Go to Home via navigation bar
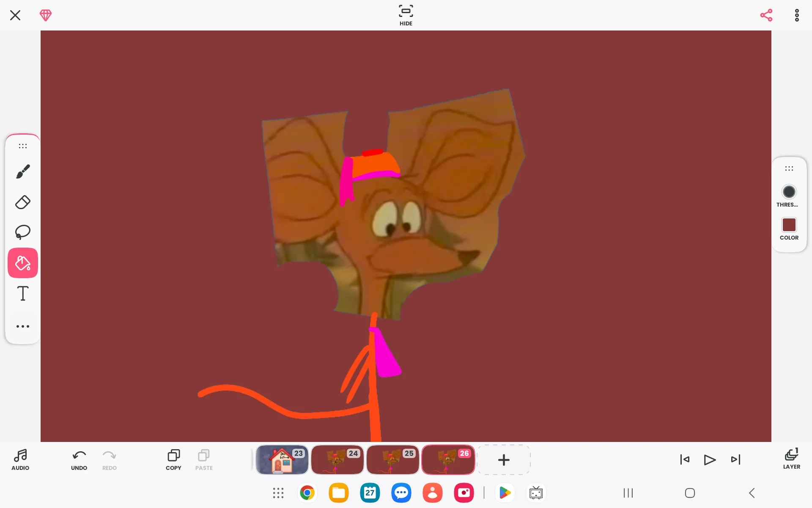This screenshot has width=812, height=508. coord(690,493)
